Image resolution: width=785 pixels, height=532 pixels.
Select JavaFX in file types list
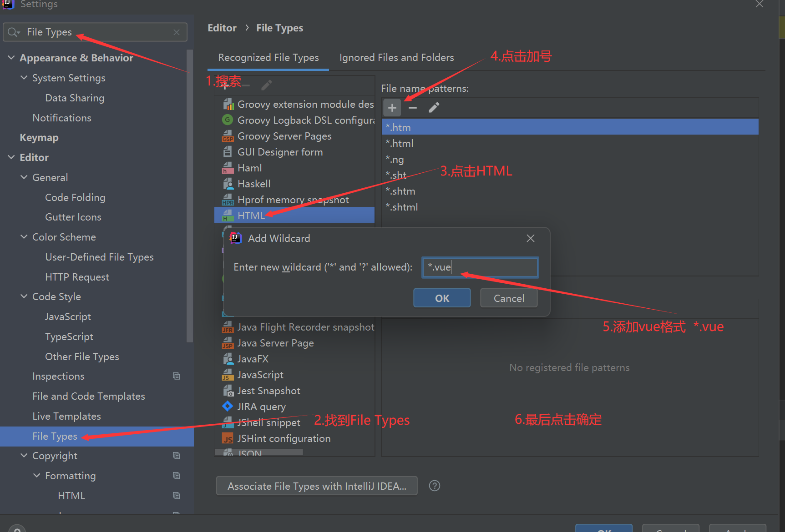tap(294, 359)
